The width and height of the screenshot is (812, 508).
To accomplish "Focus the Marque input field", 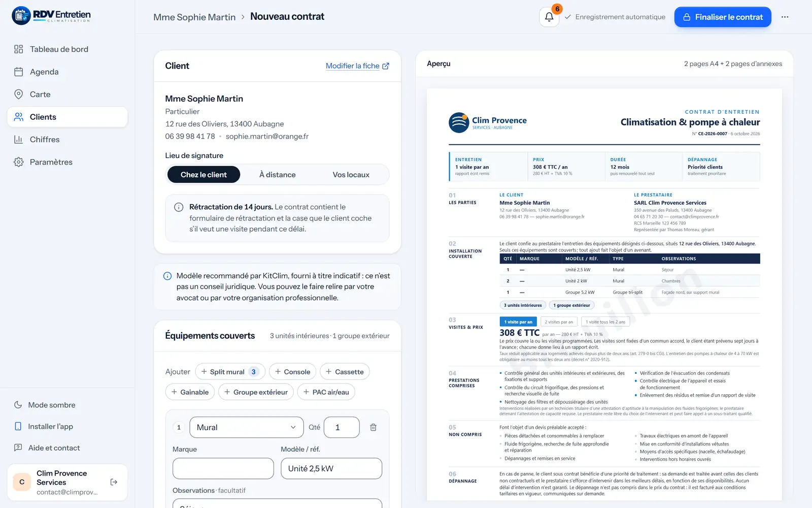I will pos(223,468).
